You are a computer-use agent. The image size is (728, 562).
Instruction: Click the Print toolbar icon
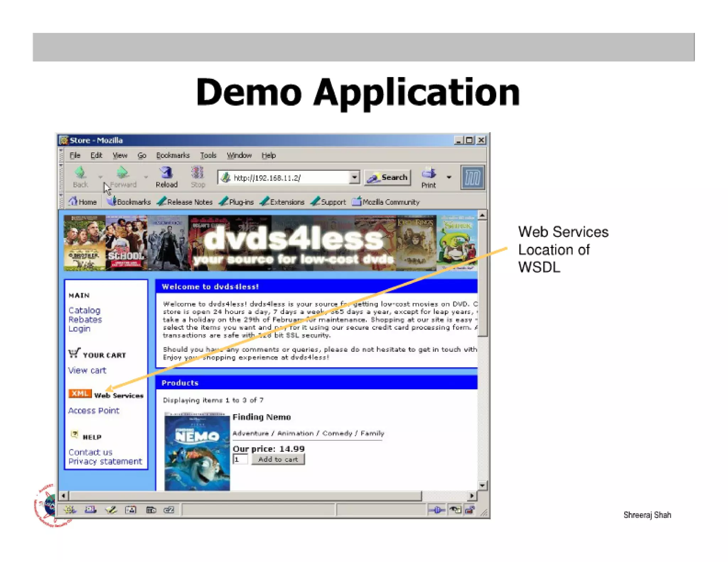(x=428, y=178)
